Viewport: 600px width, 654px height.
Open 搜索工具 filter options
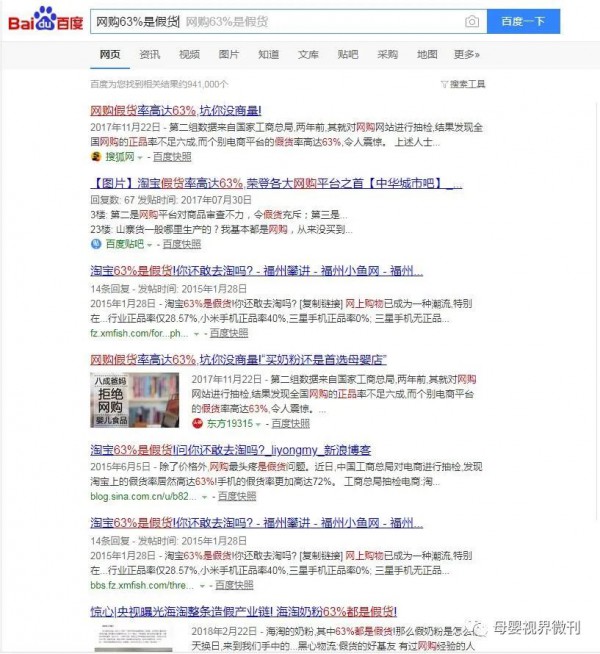(467, 84)
